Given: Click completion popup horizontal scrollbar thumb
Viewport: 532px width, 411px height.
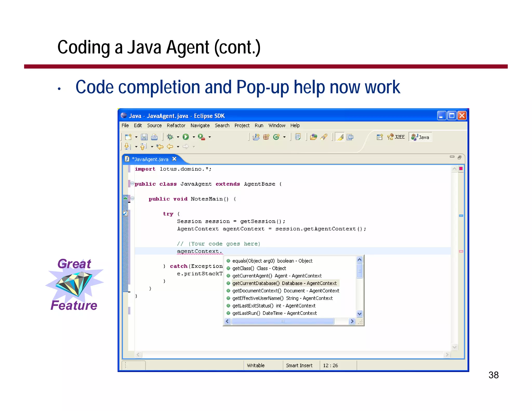Looking at the screenshot, I should coord(283,321).
